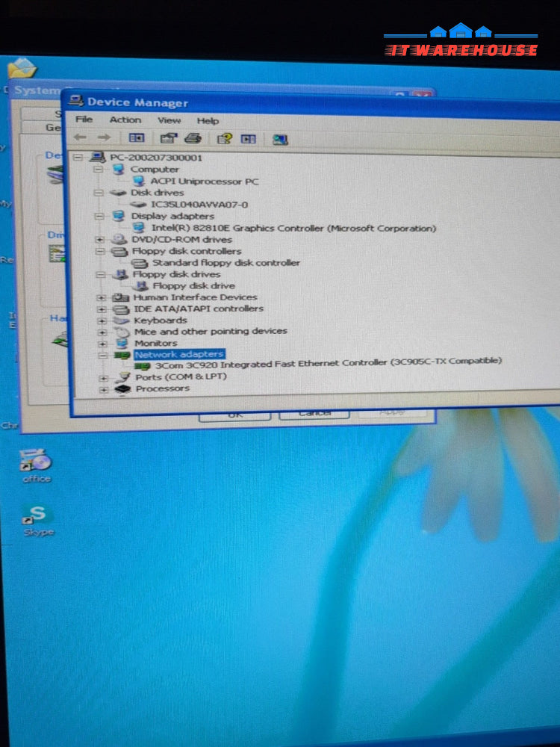The image size is (560, 747).
Task: Click the Forward arrow toolbar icon
Action: coord(104,137)
